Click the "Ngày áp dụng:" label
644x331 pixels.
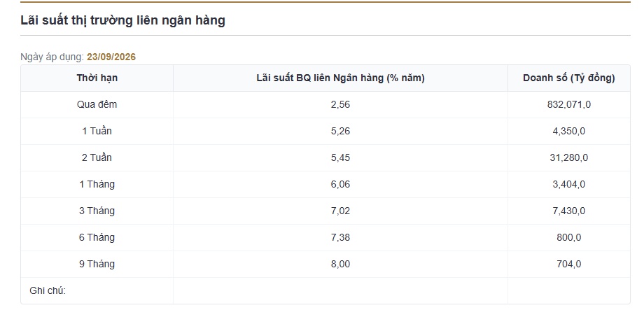tap(52, 57)
